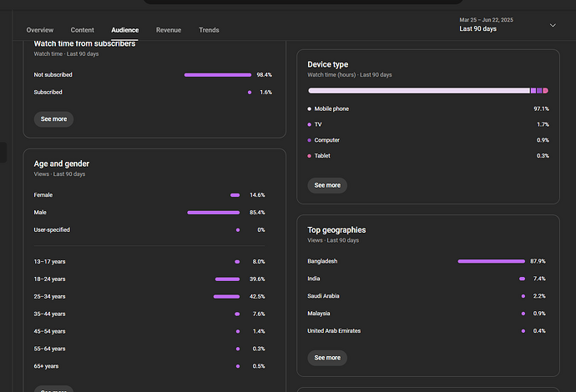Click the 'Tablet' device label
The height and width of the screenshot is (392, 576).
(x=322, y=156)
